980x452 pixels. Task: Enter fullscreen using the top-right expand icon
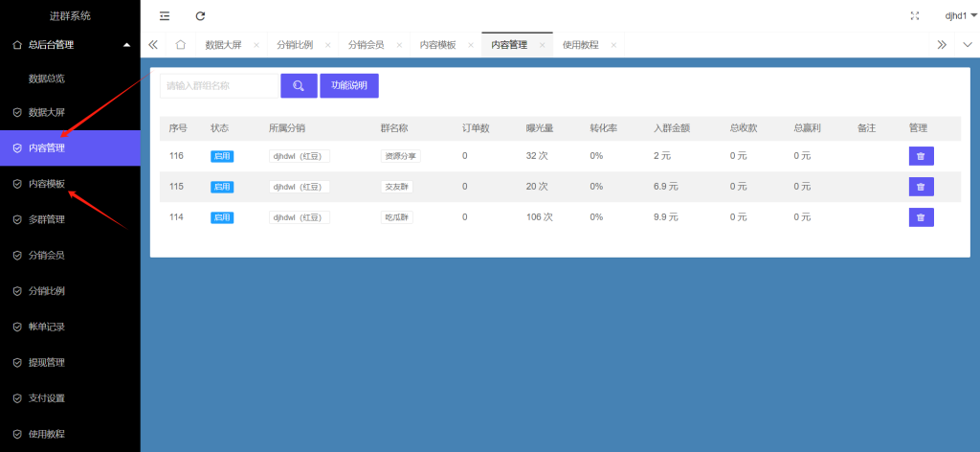tap(915, 16)
